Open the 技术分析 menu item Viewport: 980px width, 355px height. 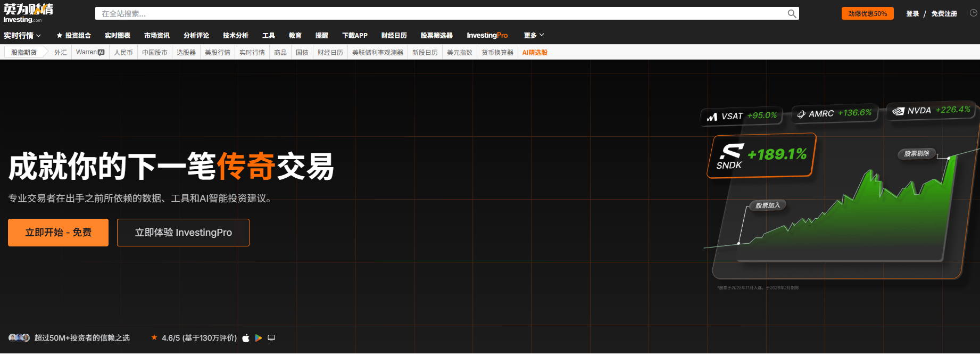pos(236,36)
